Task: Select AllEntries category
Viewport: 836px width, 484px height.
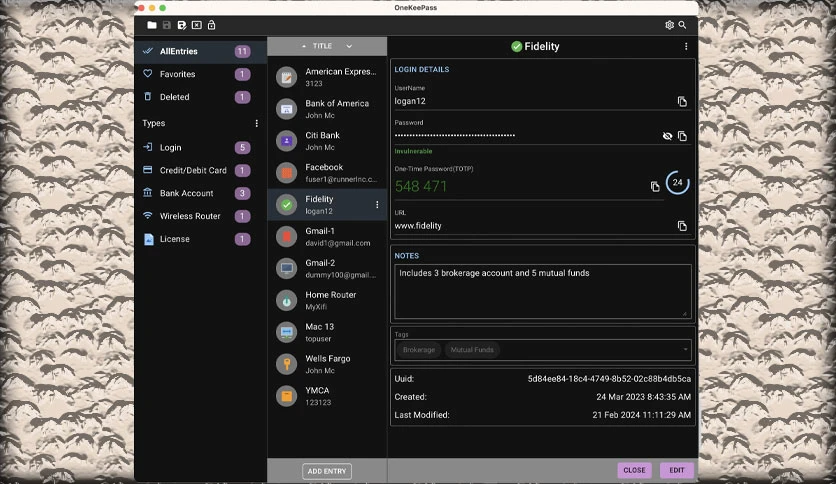Action: pyautogui.click(x=200, y=52)
